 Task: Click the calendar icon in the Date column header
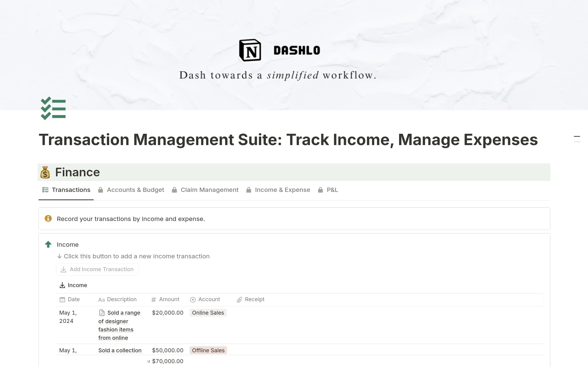(62, 299)
